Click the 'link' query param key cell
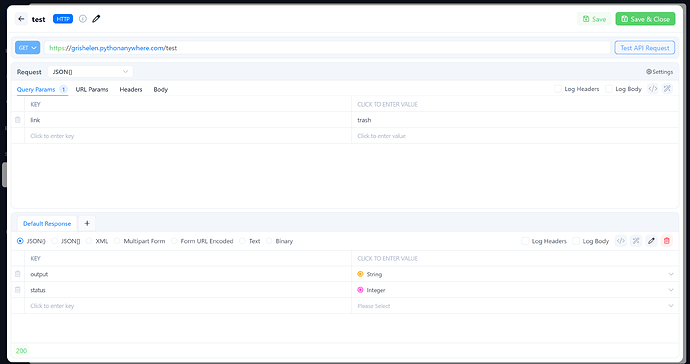The height and width of the screenshot is (364, 690). click(188, 120)
